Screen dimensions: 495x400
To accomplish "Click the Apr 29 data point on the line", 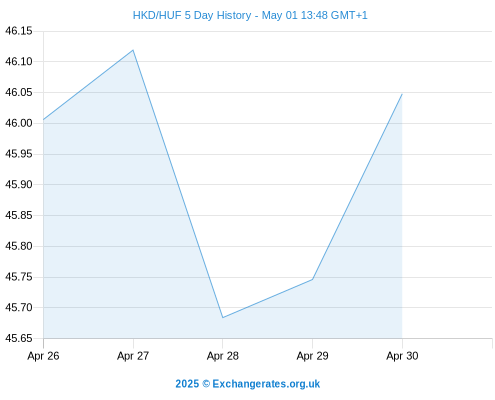I will click(x=312, y=279).
